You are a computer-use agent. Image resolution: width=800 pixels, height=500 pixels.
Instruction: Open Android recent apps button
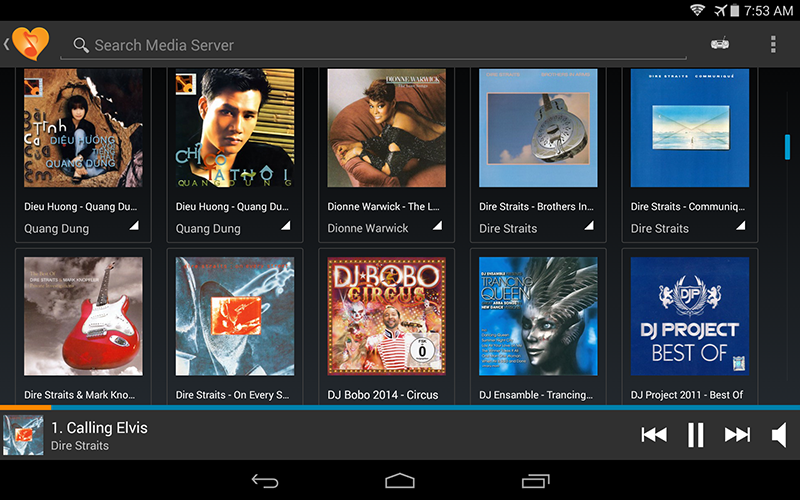tap(535, 481)
